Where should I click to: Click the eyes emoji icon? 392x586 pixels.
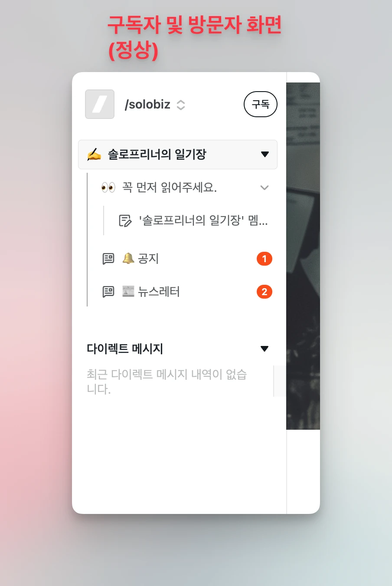[108, 188]
